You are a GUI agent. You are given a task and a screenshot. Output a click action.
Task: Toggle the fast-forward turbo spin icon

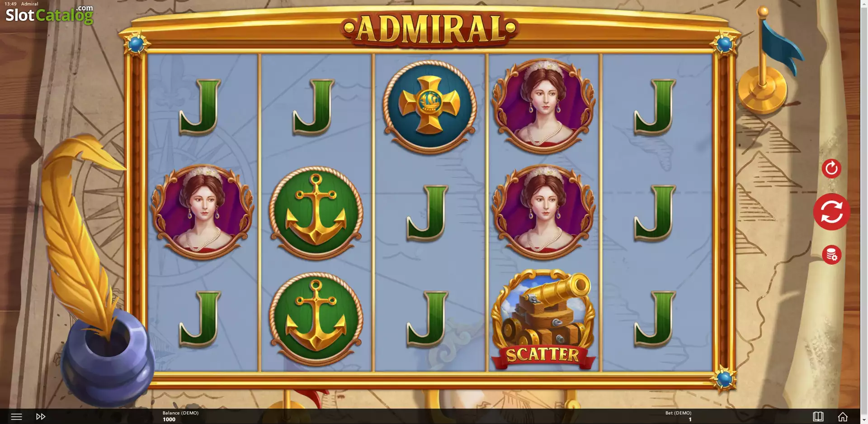[41, 416]
